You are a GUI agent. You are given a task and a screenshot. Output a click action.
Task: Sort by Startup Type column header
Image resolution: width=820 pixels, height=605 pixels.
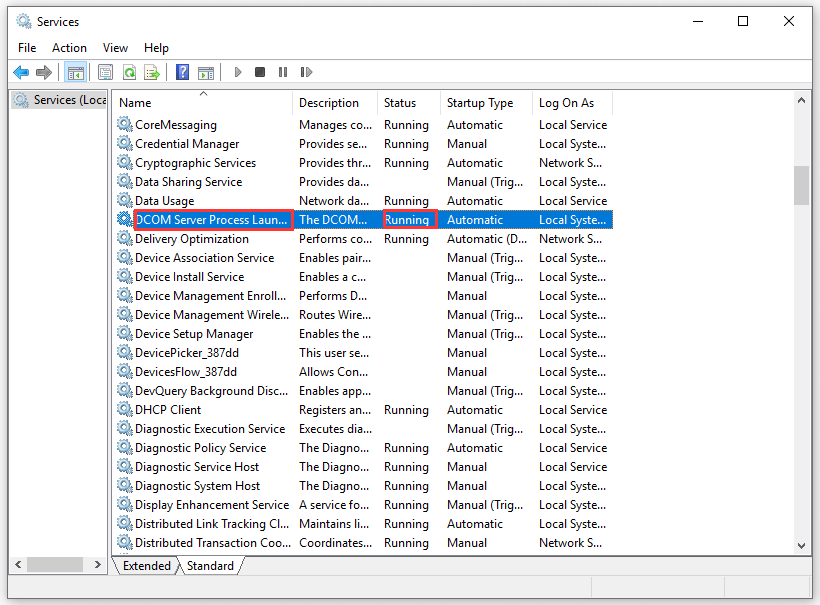click(486, 103)
